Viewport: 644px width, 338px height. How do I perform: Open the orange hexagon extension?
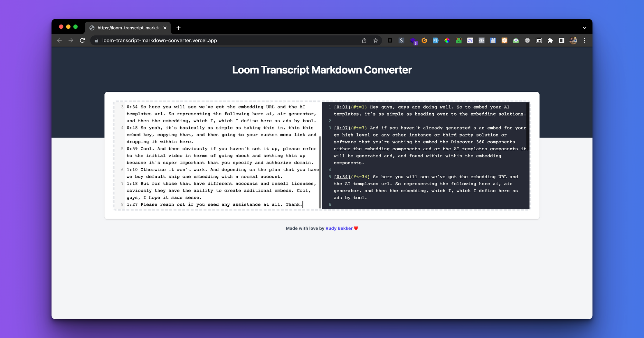tap(505, 41)
